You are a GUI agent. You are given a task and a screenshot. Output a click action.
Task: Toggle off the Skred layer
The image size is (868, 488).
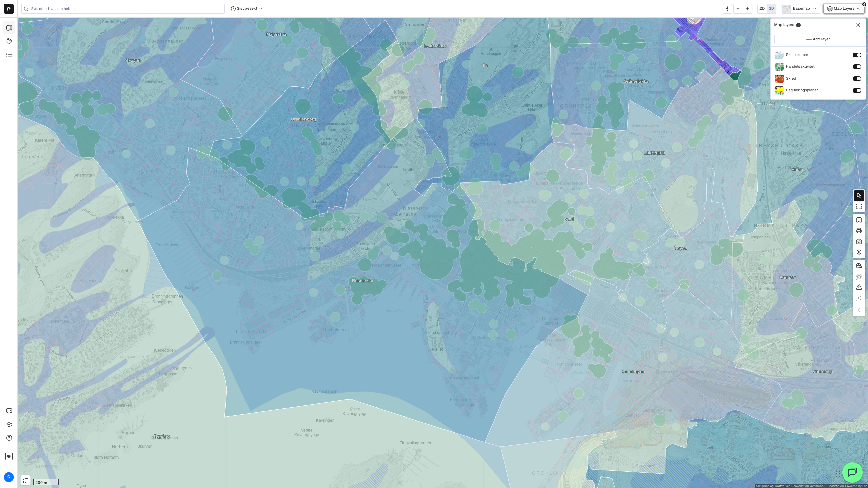[x=857, y=79]
